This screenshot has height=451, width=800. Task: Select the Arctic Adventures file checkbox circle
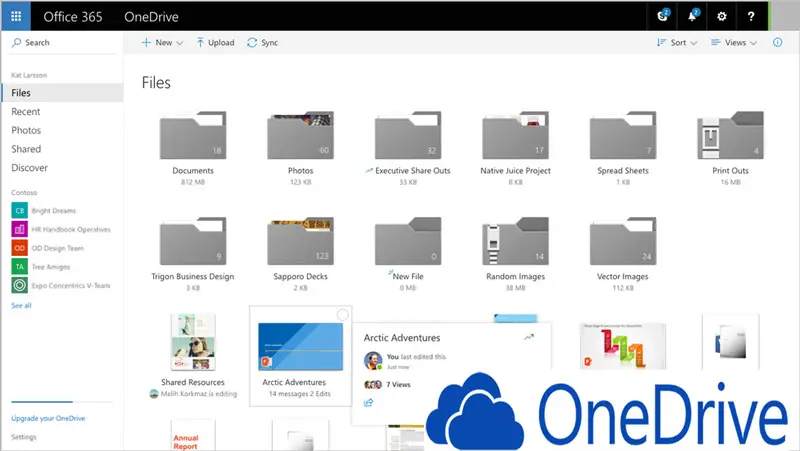(343, 315)
